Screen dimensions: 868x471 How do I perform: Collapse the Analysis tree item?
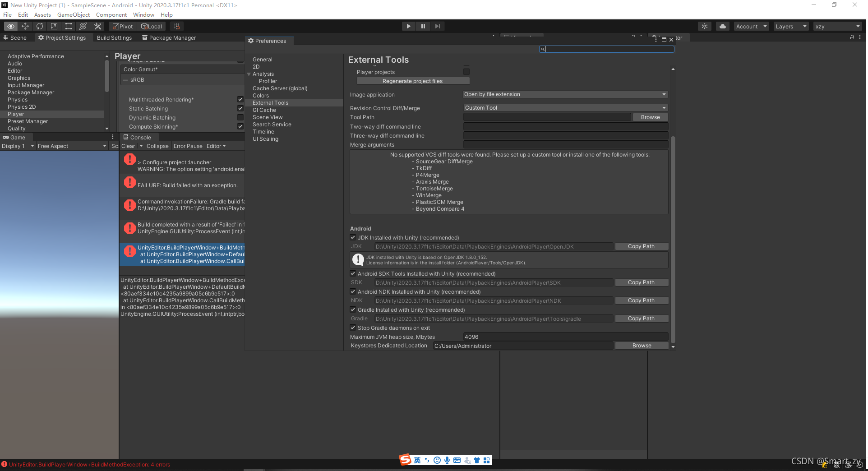pos(249,74)
